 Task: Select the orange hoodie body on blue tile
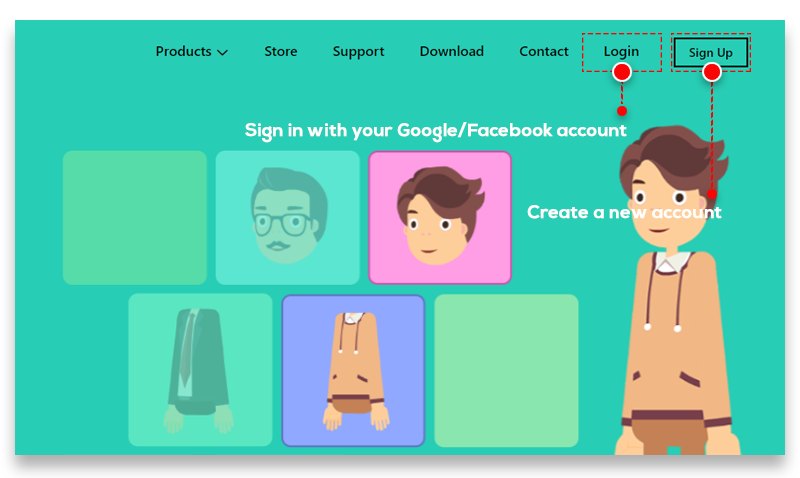click(353, 370)
